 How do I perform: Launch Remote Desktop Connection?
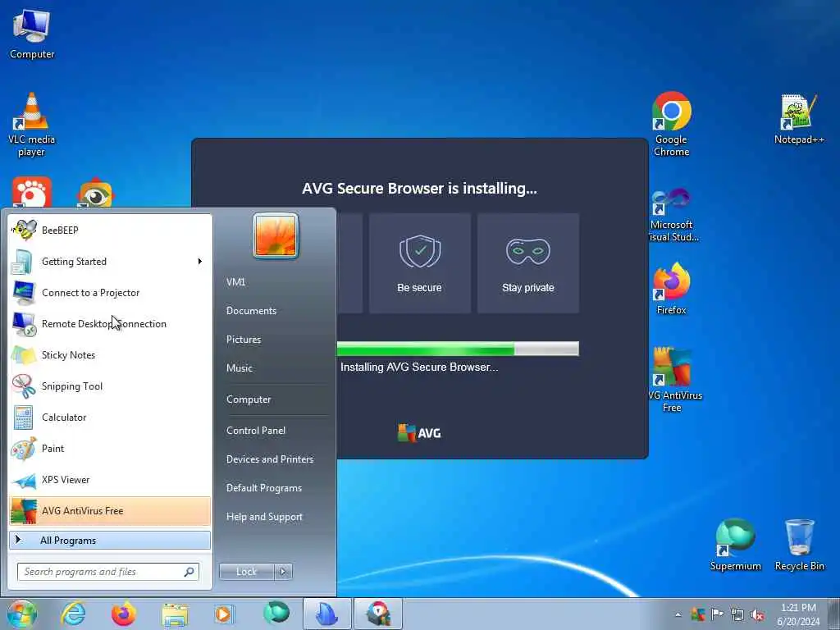click(x=110, y=323)
